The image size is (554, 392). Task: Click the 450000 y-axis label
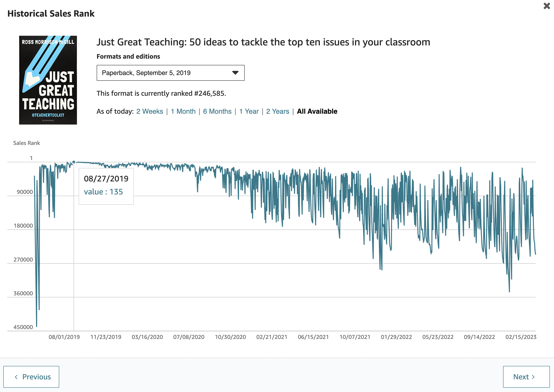tap(23, 327)
